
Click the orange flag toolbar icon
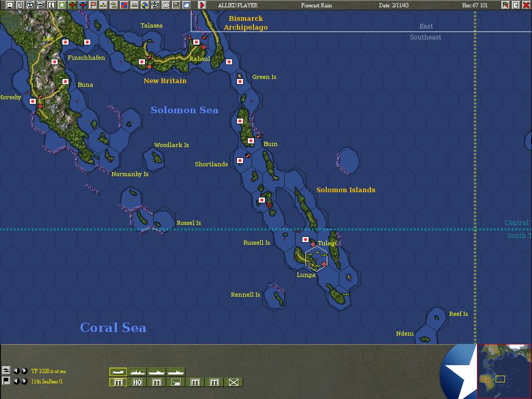93,5
